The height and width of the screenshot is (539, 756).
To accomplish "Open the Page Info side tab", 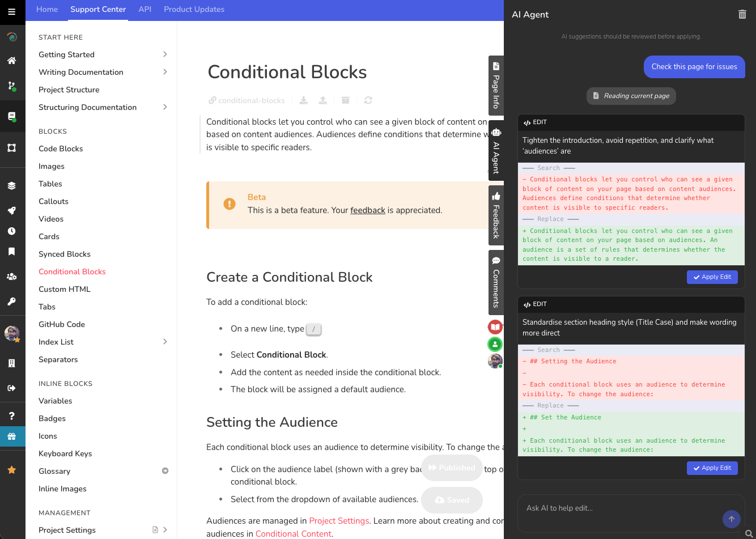I will point(496,85).
